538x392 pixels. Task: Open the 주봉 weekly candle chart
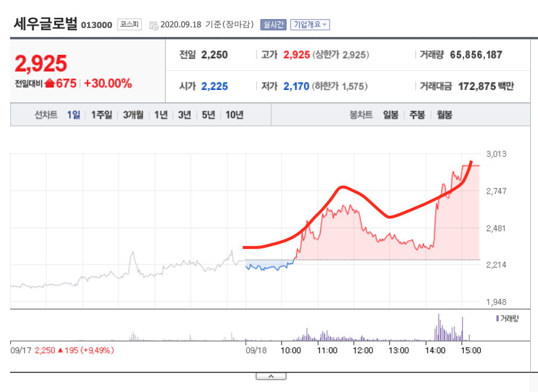417,115
